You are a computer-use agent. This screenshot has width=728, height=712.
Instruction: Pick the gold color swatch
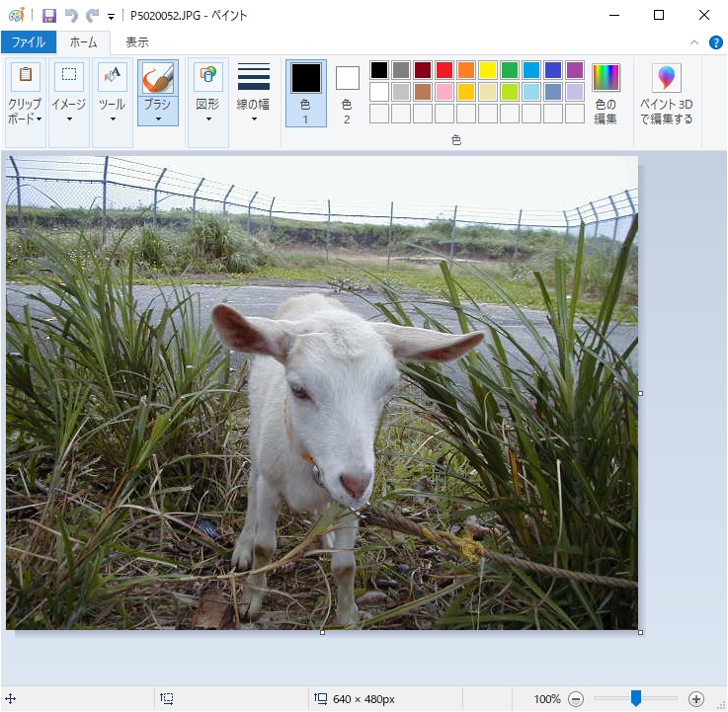coord(466,92)
